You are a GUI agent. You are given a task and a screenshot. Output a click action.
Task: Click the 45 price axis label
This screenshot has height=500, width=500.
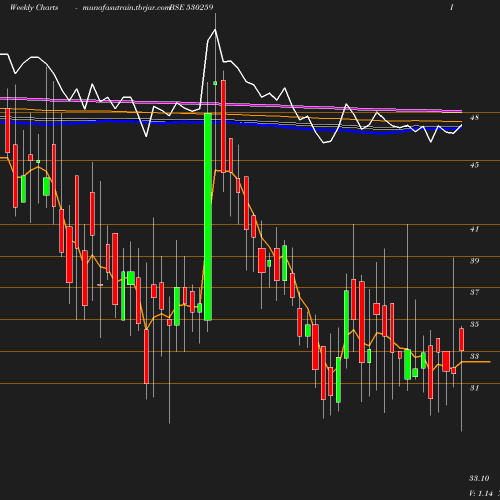pos(474,165)
